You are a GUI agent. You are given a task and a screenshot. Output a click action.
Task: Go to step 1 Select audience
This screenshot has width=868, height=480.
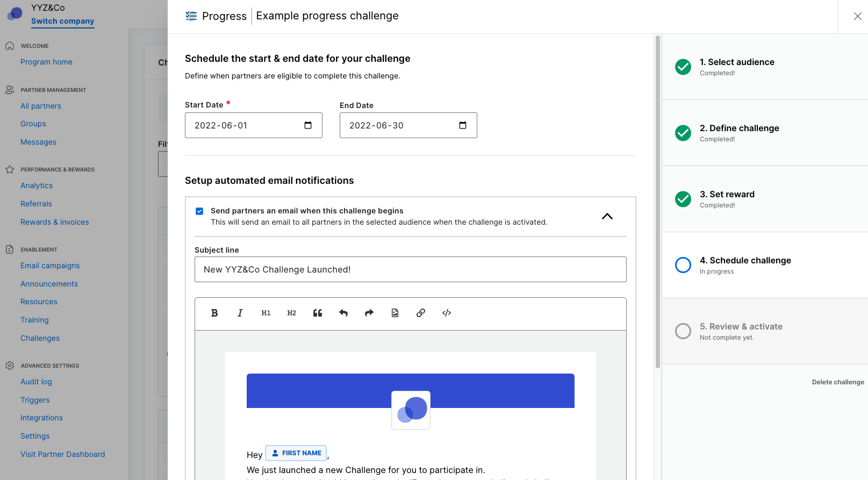pos(765,67)
